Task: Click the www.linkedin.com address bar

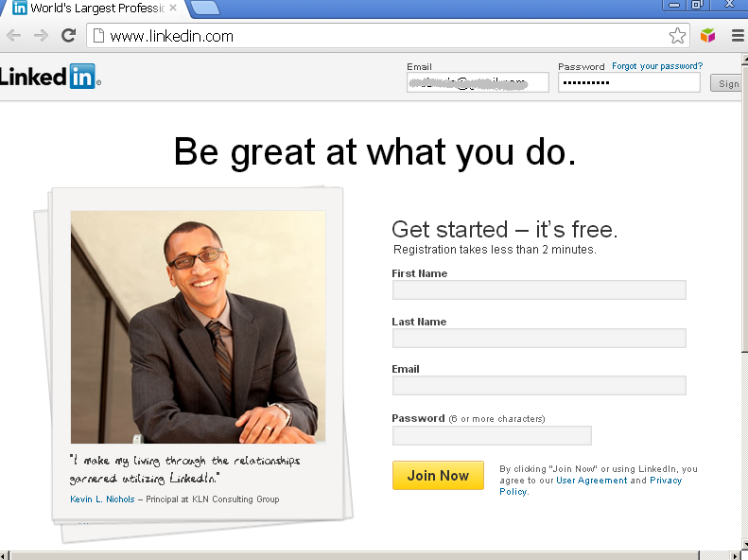Action: pyautogui.click(x=379, y=36)
